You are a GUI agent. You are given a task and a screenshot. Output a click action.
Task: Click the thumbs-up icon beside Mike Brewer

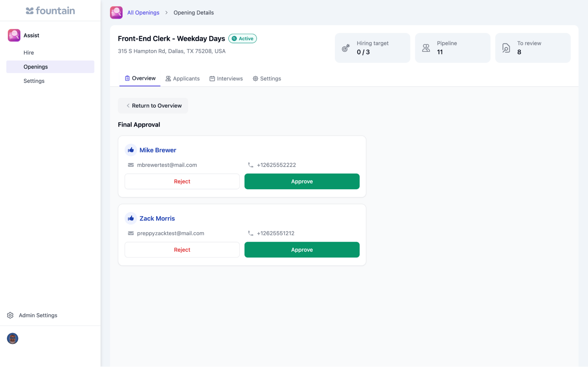click(131, 150)
